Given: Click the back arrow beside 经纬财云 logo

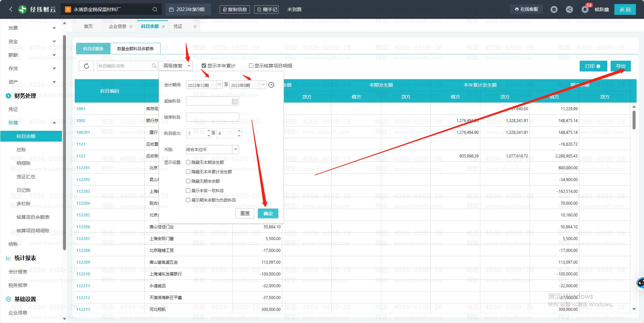Looking at the screenshot, I should (11, 9).
